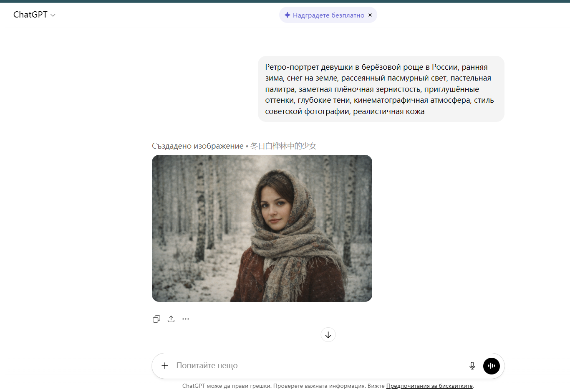Click the share upload icon below image
Screen dimensions: 570x392
click(x=171, y=319)
